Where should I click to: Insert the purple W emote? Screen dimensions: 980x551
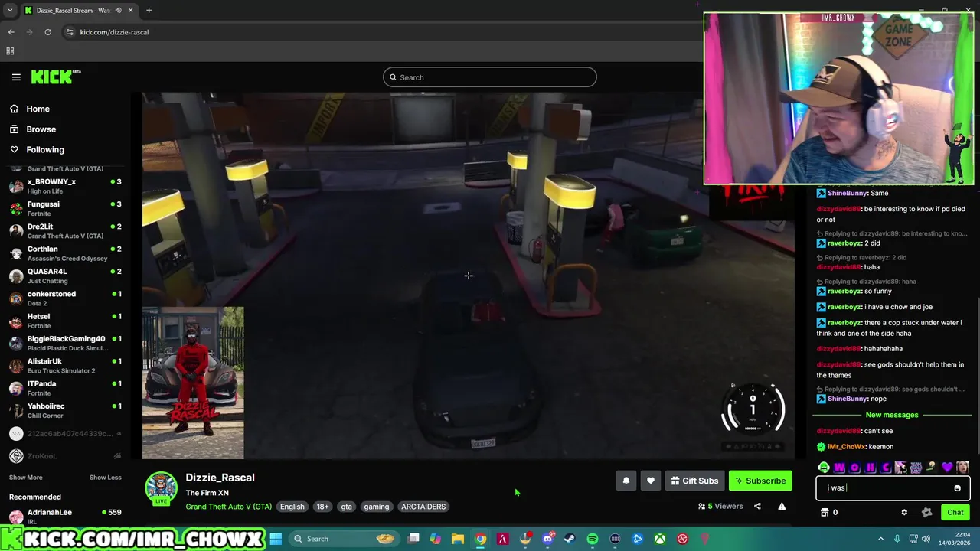click(839, 468)
